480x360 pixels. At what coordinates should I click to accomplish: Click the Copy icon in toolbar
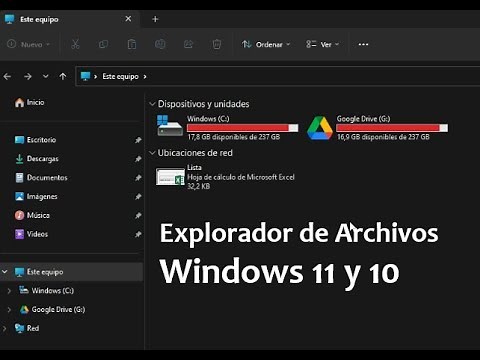click(103, 44)
